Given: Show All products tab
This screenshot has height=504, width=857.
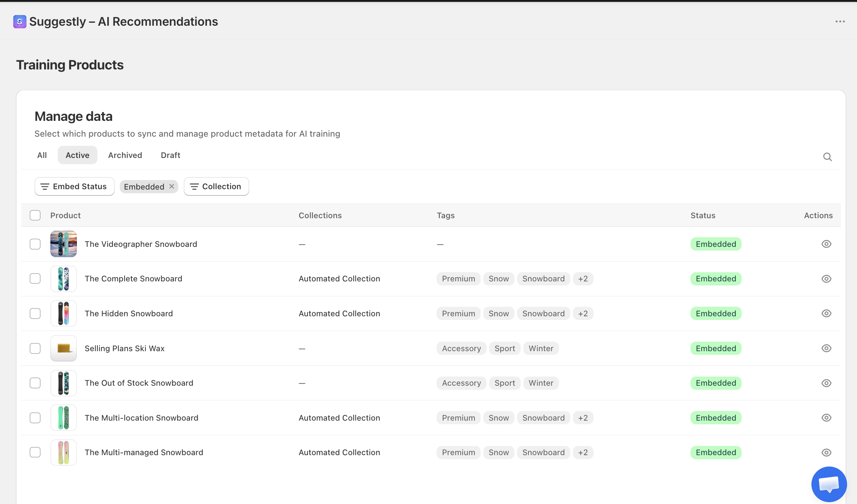Looking at the screenshot, I should [42, 155].
